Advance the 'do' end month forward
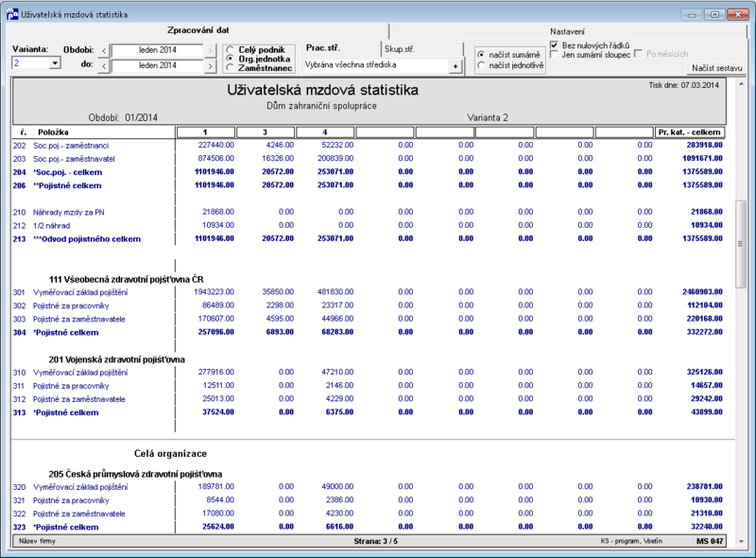Screen dimensions: 756x558 210,65
